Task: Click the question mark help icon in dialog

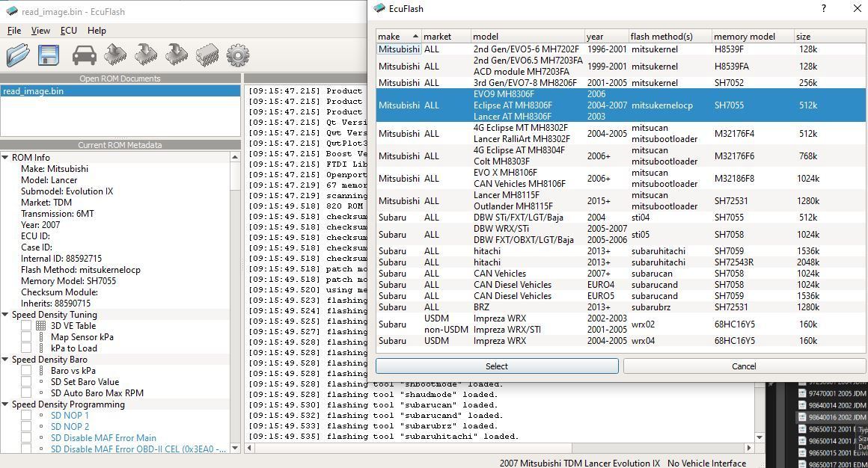Action: 823,9
